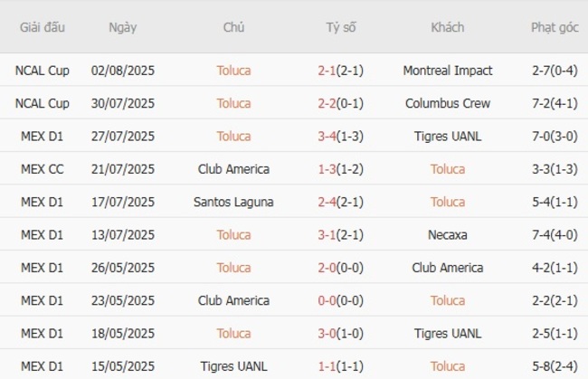Click the Giải đấu column header
This screenshot has width=588, height=379.
coord(43,27)
